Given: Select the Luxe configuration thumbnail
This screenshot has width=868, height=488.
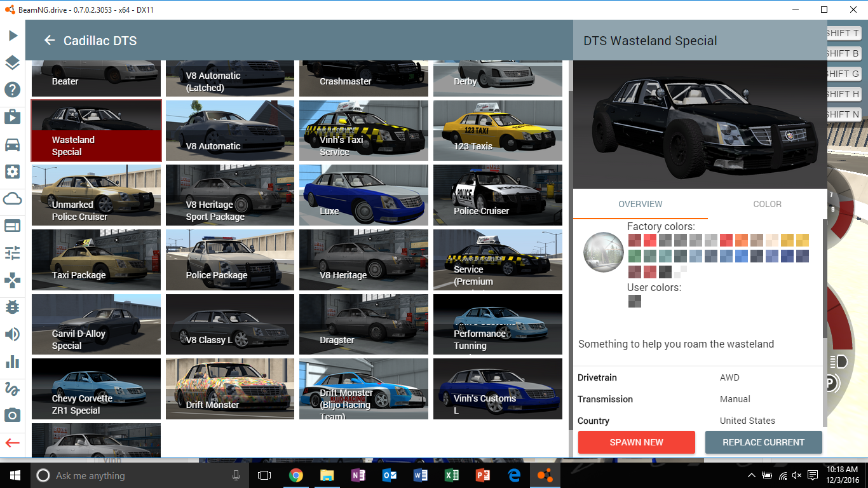Looking at the screenshot, I should click(364, 195).
